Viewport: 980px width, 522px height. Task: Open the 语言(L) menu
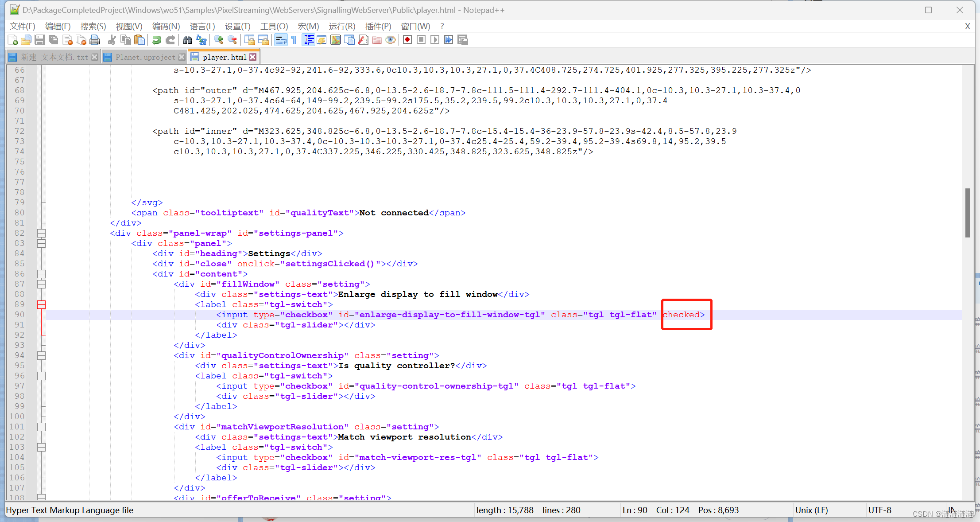pos(202,27)
